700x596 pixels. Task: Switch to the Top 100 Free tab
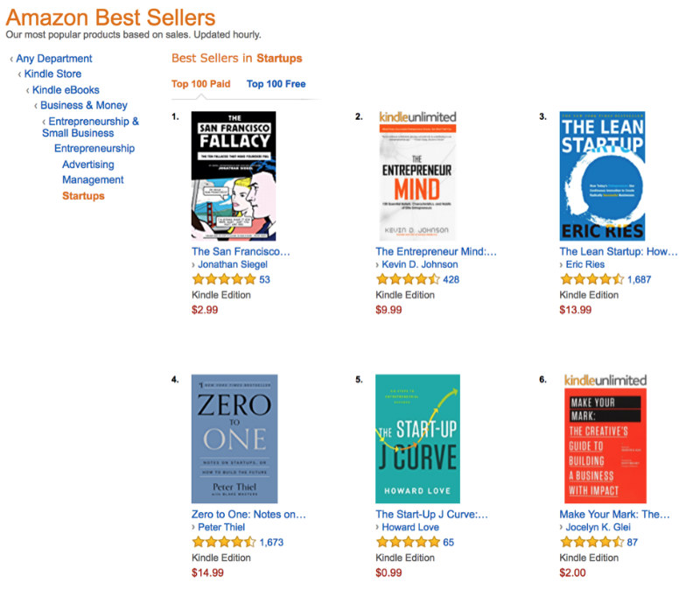coord(276,84)
